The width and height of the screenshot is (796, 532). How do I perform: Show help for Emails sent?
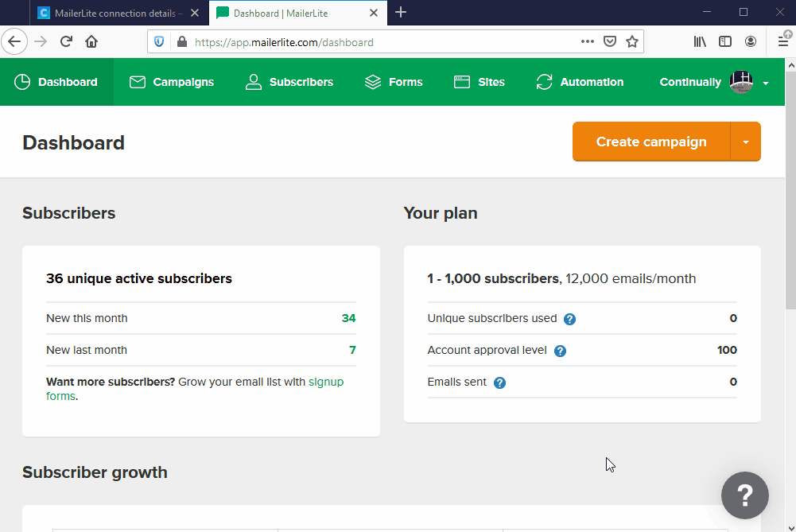pos(499,382)
